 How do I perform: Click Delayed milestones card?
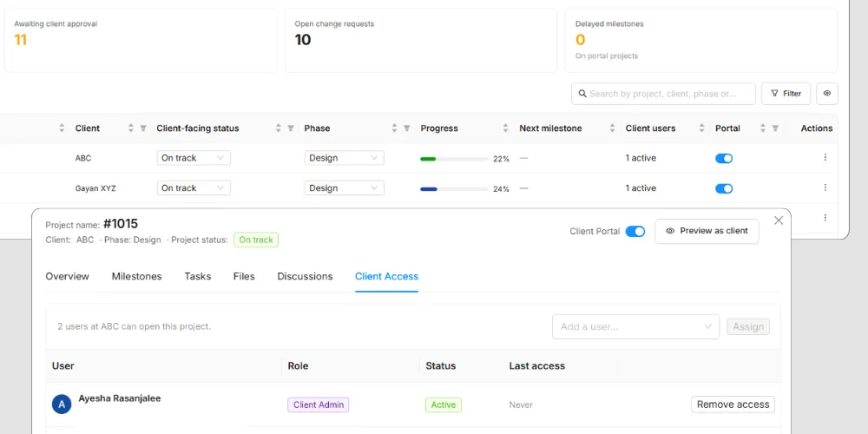point(701,41)
